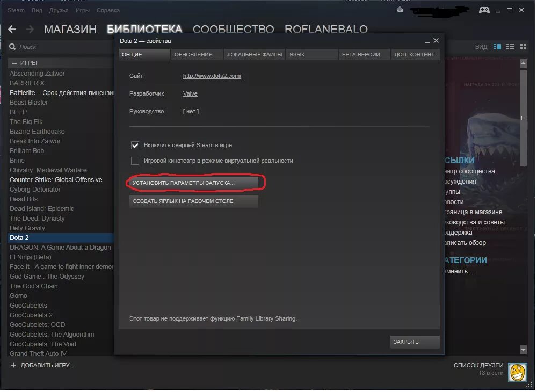Viewport: 537px width, 392px height.
Task: Click ДОБАВИТЬ ИГРУ at the bottom
Action: (x=47, y=365)
